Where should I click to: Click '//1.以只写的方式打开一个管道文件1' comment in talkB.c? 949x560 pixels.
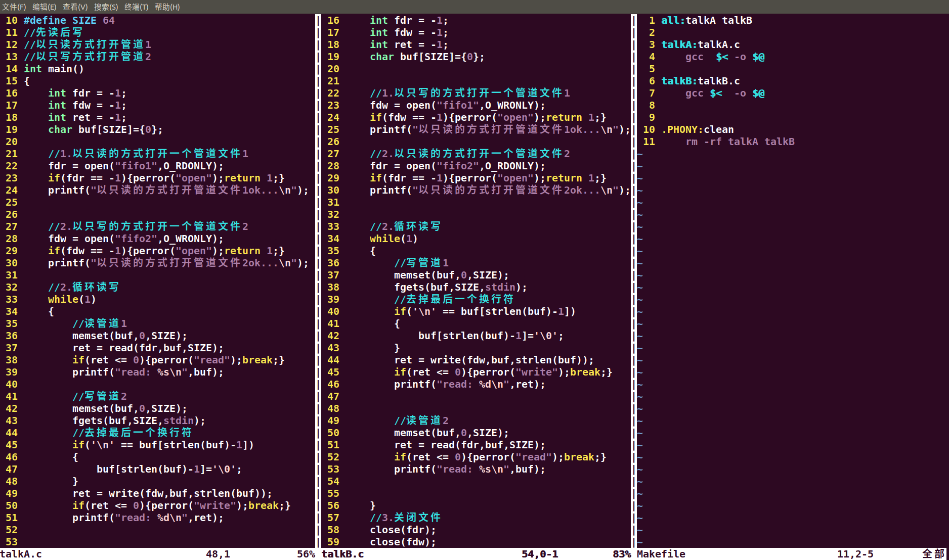(470, 93)
